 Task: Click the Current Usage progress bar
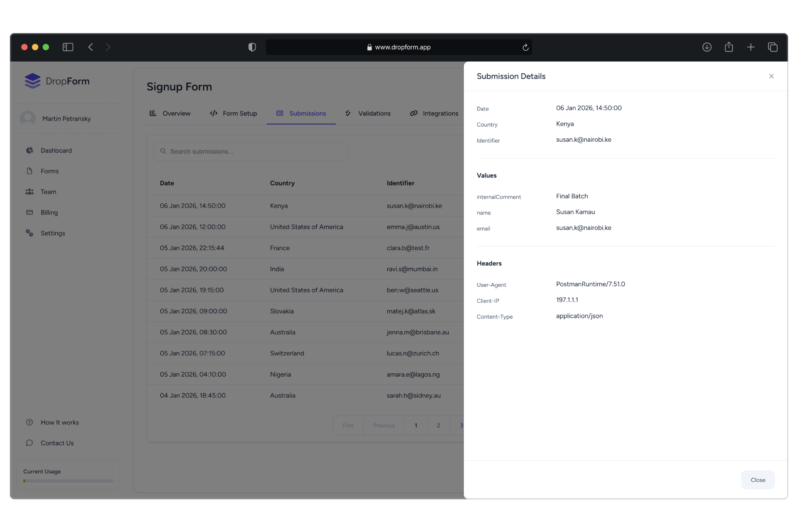coord(68,480)
